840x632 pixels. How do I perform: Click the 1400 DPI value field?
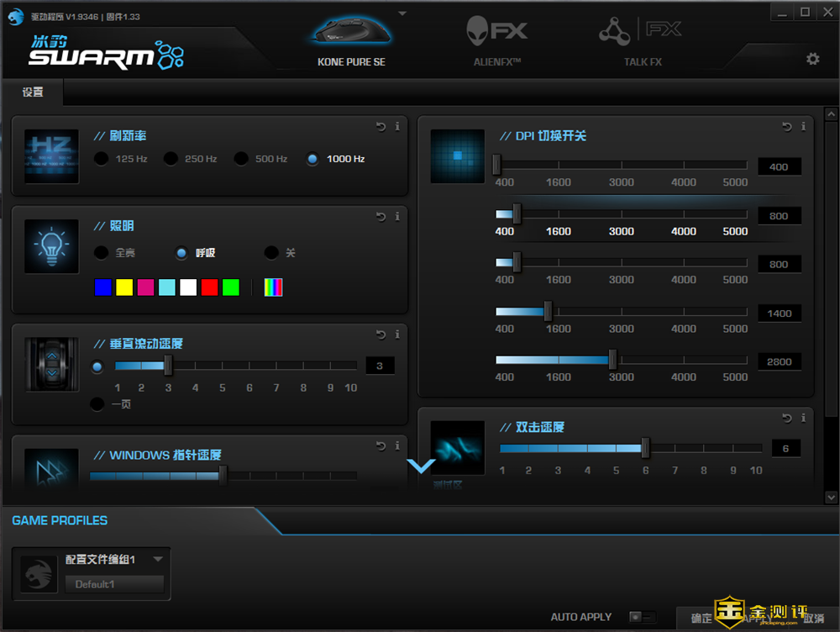[779, 313]
